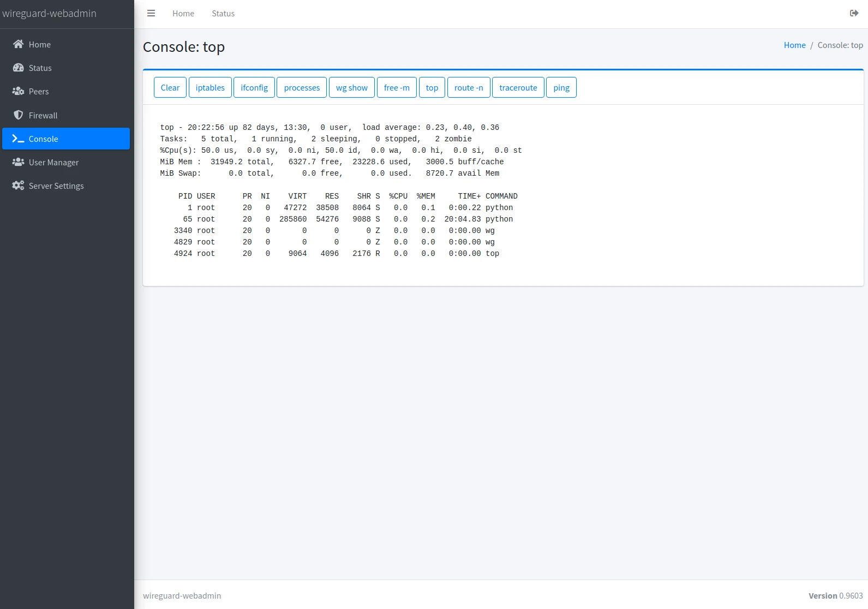Open Firewall label in the sidebar
The image size is (868, 609).
pos(43,116)
